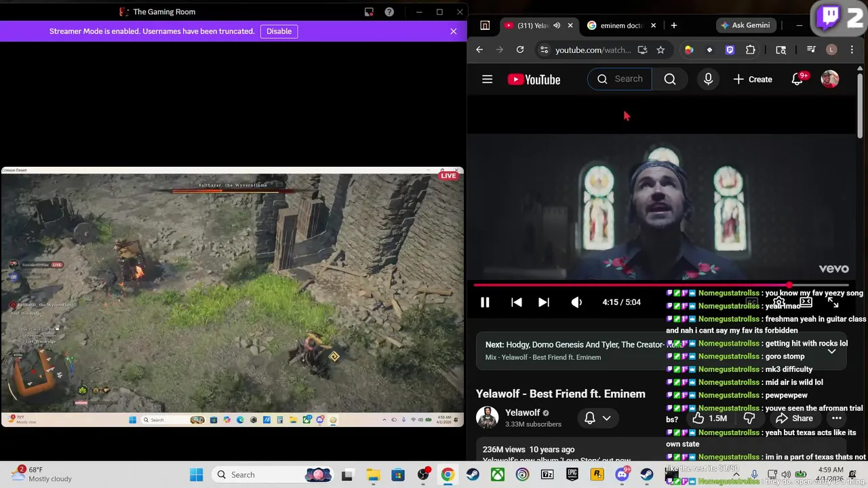Seek on the red video progress bar

tap(661, 285)
